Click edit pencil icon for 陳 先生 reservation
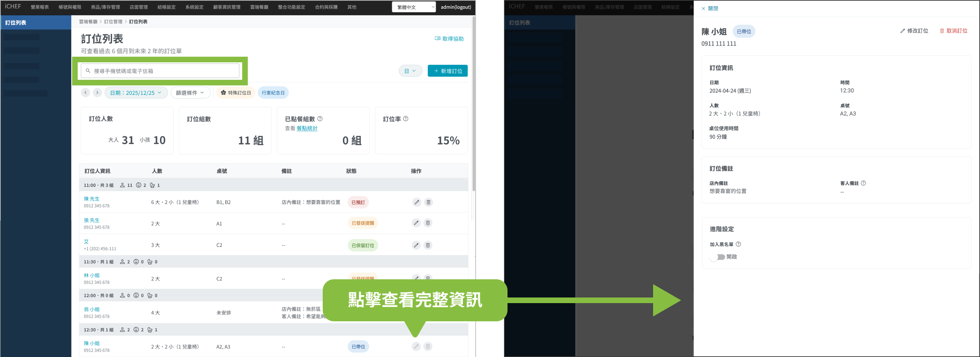 coord(416,202)
